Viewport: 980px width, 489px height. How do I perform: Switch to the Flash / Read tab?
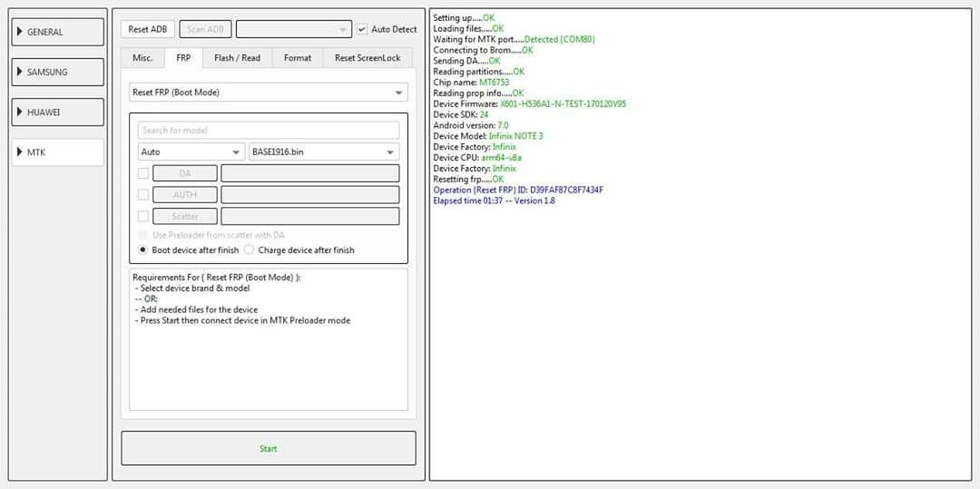coord(237,57)
